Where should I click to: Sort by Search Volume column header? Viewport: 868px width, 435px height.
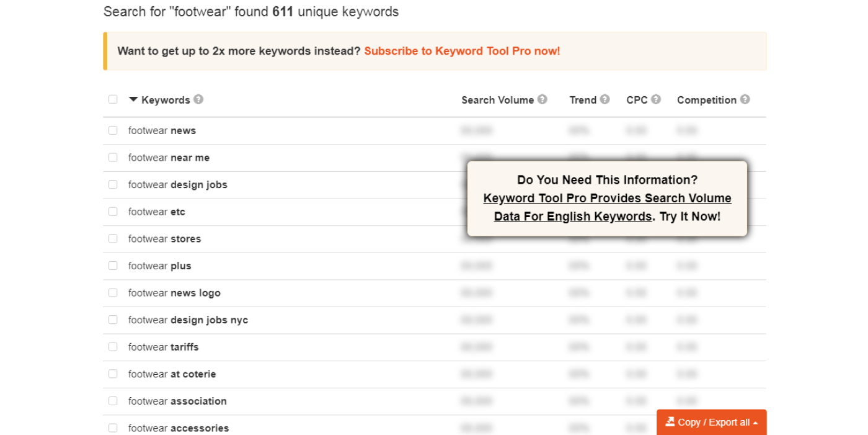(x=497, y=100)
